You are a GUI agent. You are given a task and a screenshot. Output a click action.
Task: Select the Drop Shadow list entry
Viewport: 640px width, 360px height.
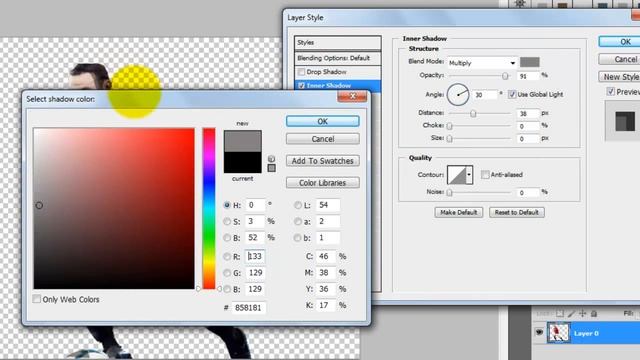[x=338, y=72]
